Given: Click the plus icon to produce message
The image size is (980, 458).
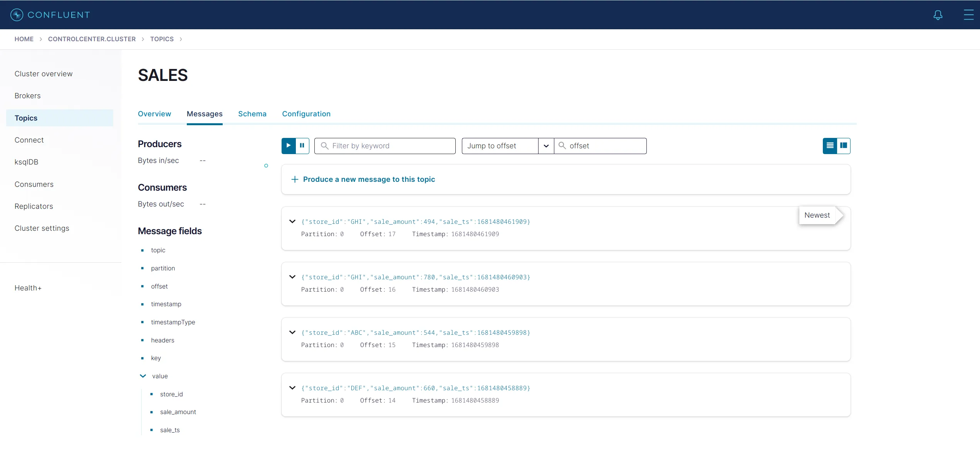Looking at the screenshot, I should point(295,180).
